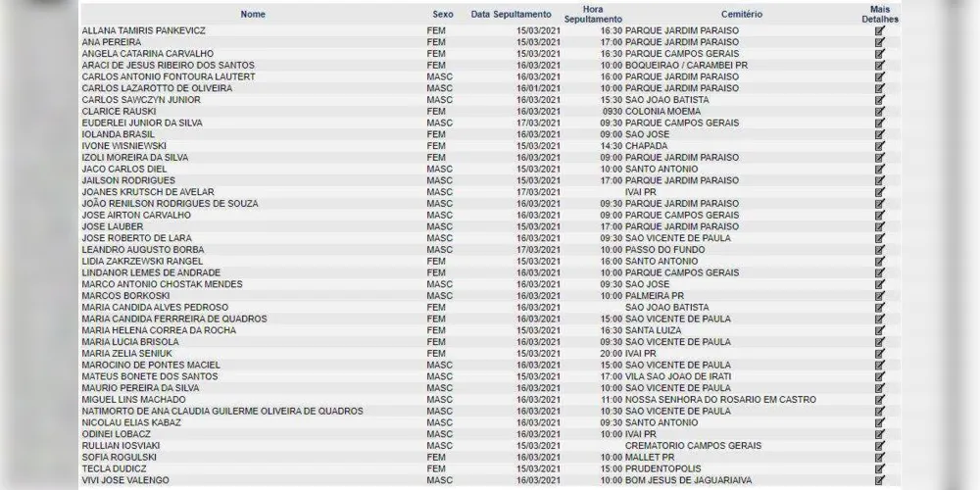Details icon for MARIA CANDIDA FERRREIRA DE QUADROS

coord(880,319)
